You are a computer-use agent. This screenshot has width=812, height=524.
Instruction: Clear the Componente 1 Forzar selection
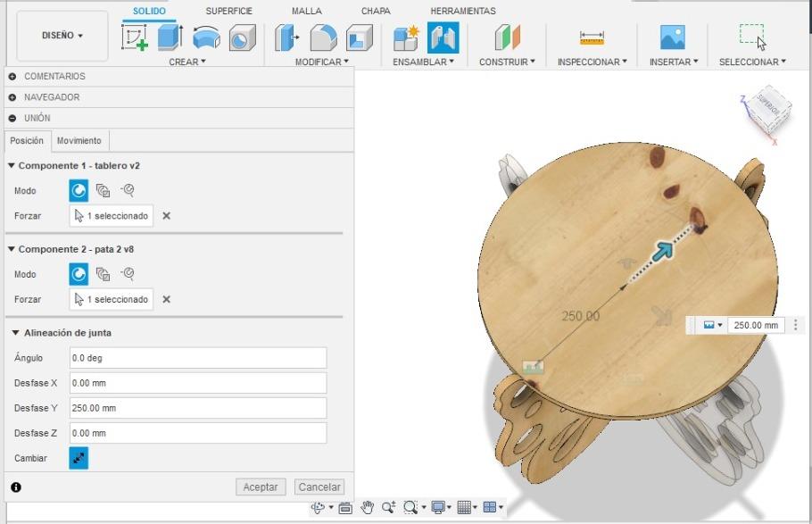(x=166, y=216)
